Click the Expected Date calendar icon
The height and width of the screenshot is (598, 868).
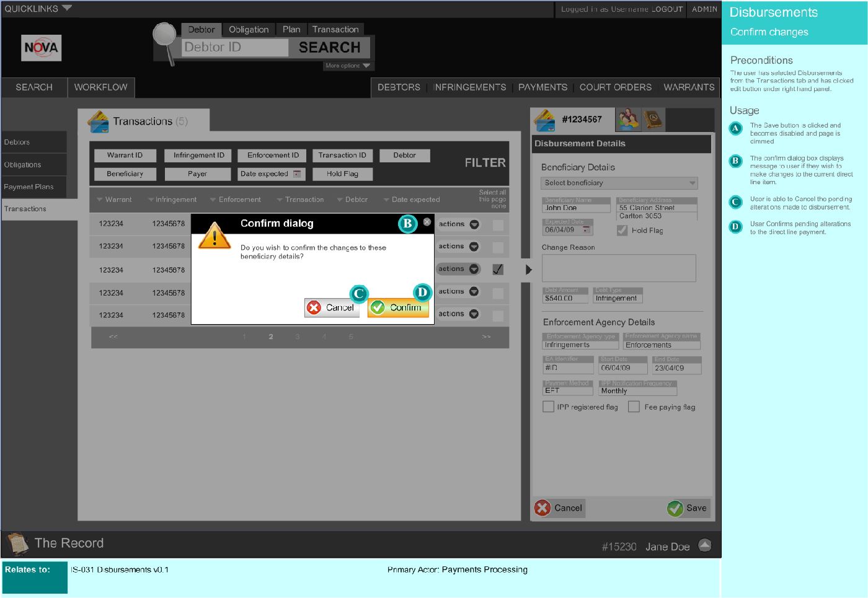[586, 230]
